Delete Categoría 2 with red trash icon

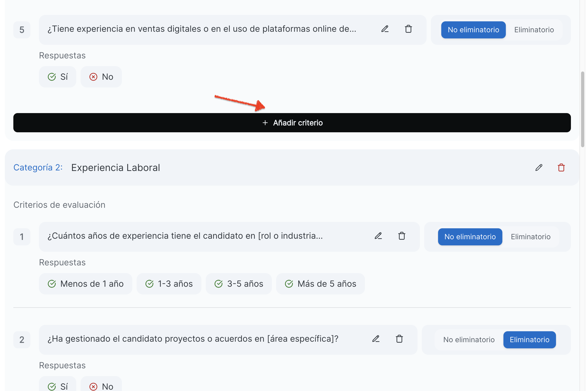click(x=561, y=167)
